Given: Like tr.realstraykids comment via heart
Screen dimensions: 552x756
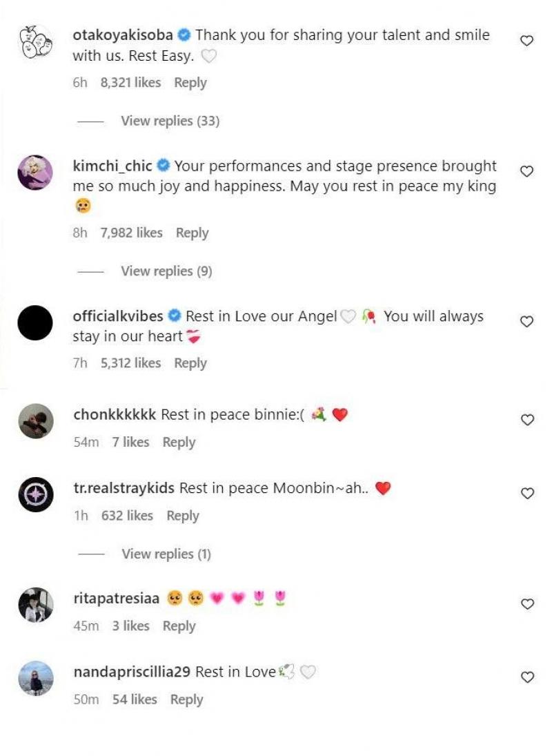Looking at the screenshot, I should (526, 494).
